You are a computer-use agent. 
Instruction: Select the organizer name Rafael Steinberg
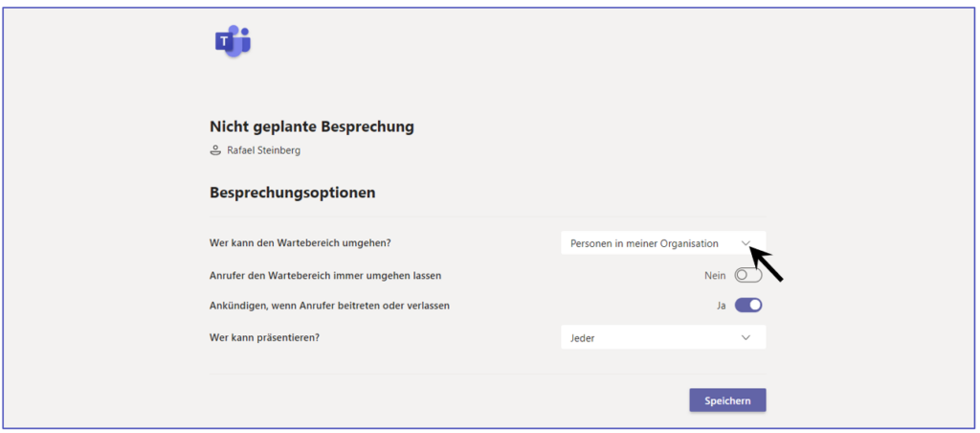point(264,150)
